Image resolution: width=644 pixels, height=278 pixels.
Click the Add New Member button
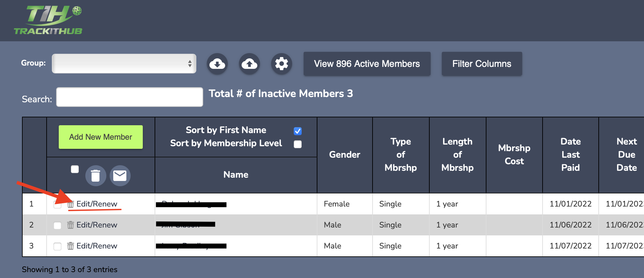coord(100,137)
